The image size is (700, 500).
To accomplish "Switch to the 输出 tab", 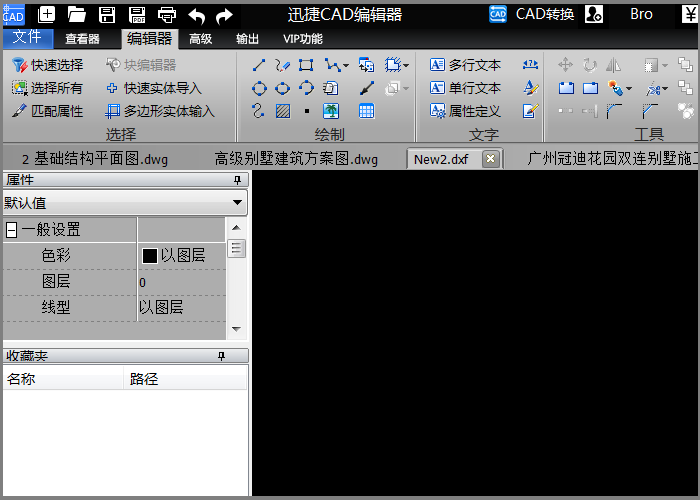I will point(247,39).
